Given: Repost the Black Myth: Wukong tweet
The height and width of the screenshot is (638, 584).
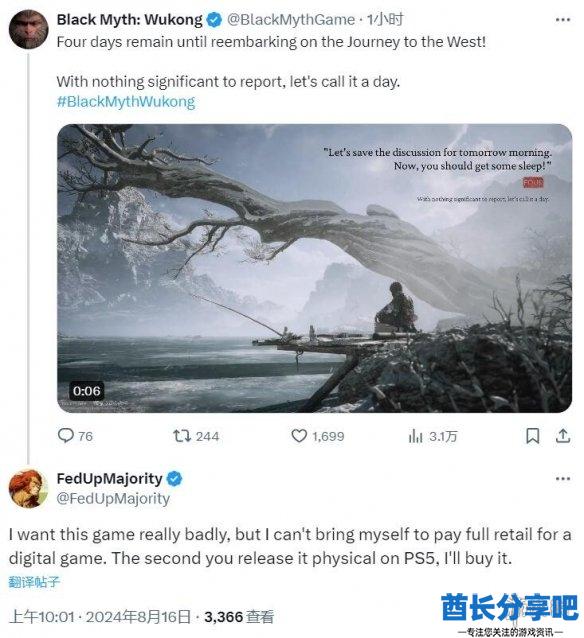Looking at the screenshot, I should [x=181, y=436].
